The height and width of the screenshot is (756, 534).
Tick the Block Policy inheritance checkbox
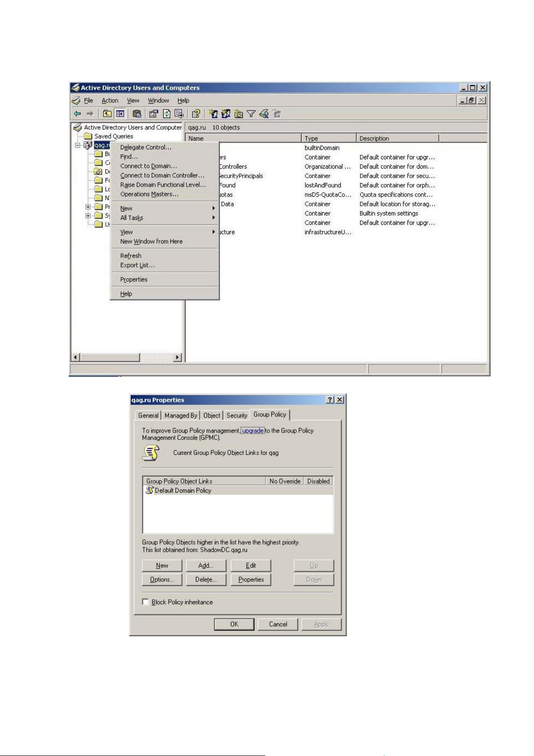tap(145, 602)
